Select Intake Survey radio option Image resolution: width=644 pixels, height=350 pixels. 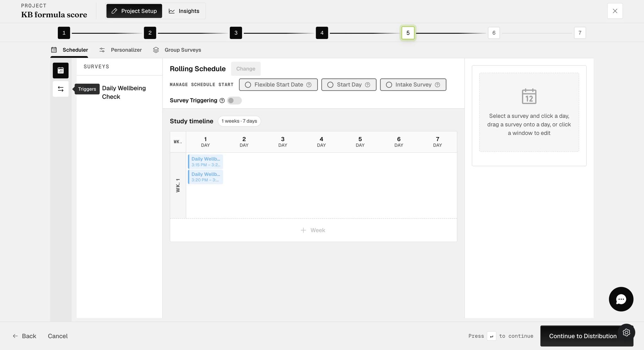tap(413, 85)
